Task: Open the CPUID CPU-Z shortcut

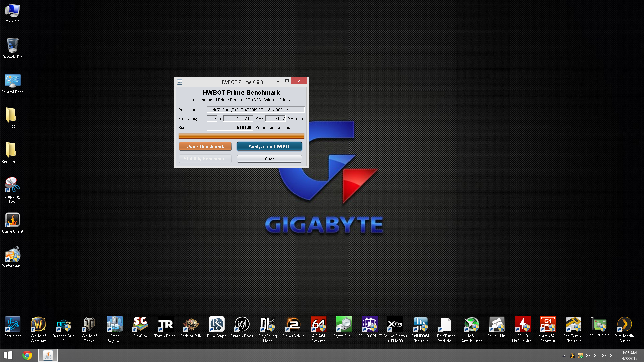Action: pyautogui.click(x=370, y=327)
